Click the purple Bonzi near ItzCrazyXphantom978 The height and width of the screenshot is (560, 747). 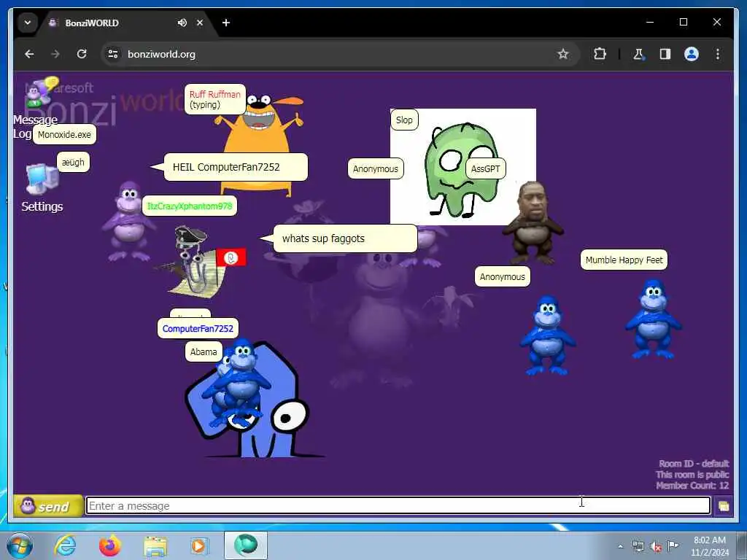click(128, 222)
